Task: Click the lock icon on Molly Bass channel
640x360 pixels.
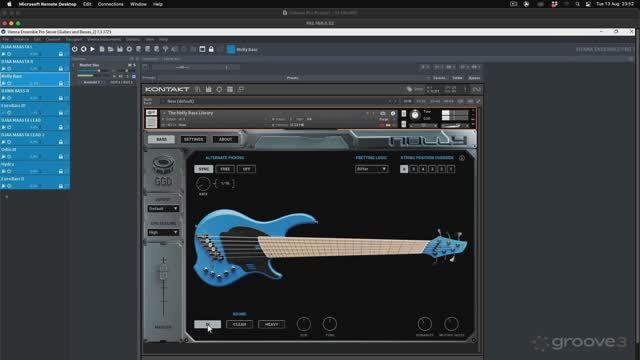Action: tap(61, 83)
